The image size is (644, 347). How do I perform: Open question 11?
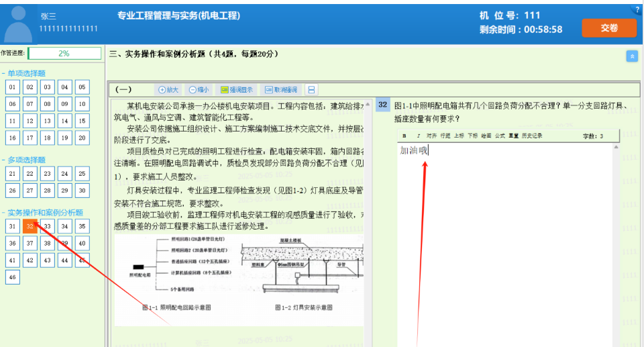pos(12,121)
